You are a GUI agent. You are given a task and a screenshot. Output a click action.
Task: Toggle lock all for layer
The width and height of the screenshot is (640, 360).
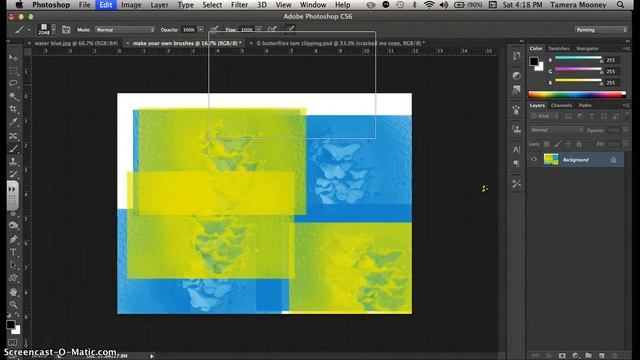(x=579, y=144)
